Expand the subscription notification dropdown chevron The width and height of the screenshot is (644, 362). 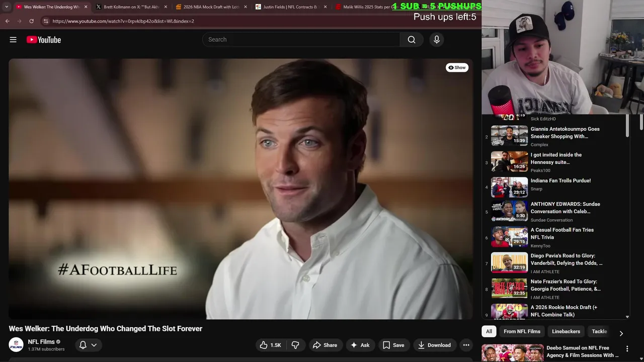[94, 345]
